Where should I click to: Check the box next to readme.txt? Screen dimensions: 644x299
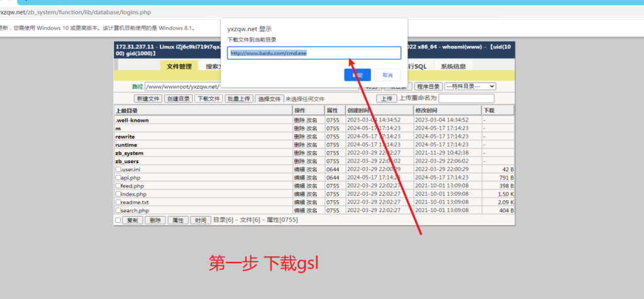[118, 203]
